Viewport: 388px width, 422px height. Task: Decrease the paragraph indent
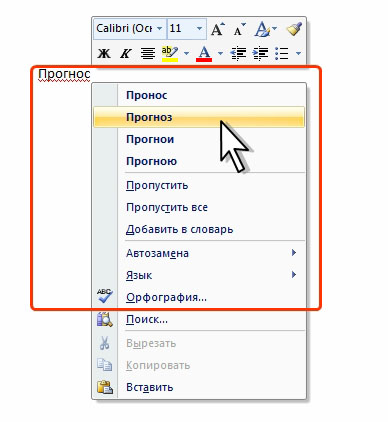[x=238, y=53]
